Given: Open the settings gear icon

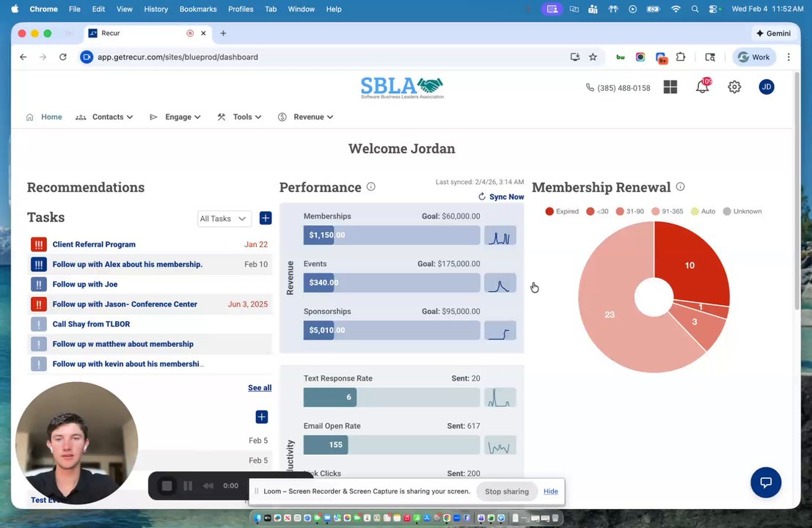Looking at the screenshot, I should [x=734, y=87].
